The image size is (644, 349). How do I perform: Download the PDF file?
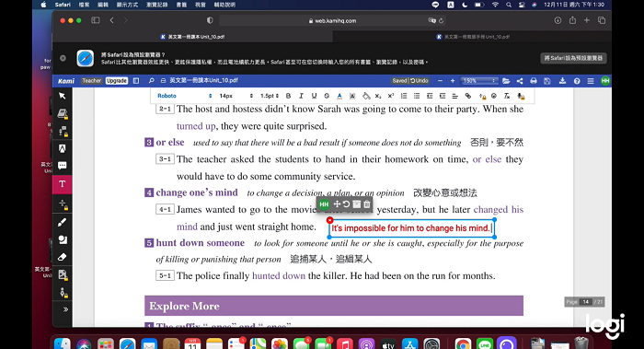point(562,81)
